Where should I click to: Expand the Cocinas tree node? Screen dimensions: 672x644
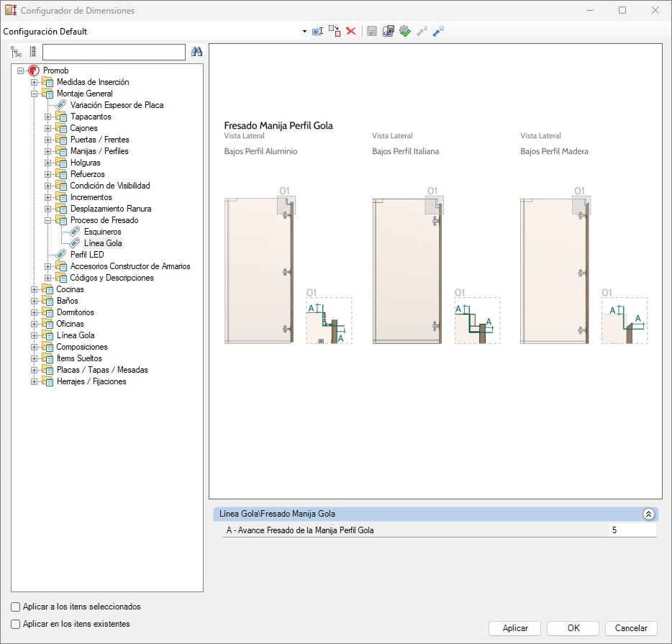pyautogui.click(x=34, y=289)
